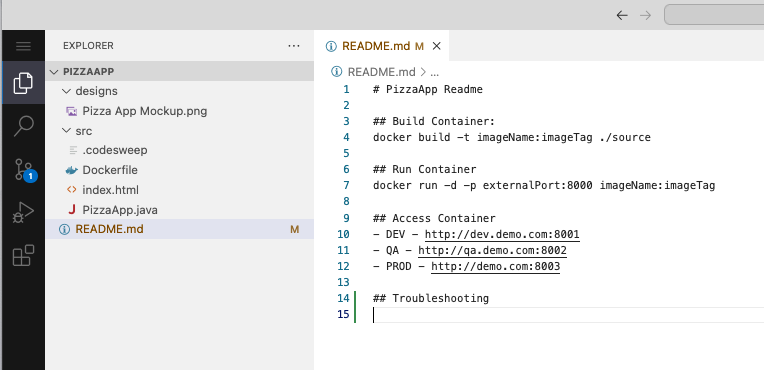Click the image icon beside Pizza App Mockup.png
The image size is (764, 370).
click(x=72, y=111)
